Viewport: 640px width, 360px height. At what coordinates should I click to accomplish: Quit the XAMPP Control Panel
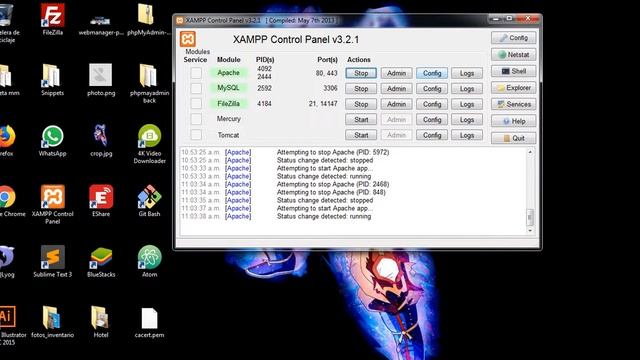[x=513, y=138]
